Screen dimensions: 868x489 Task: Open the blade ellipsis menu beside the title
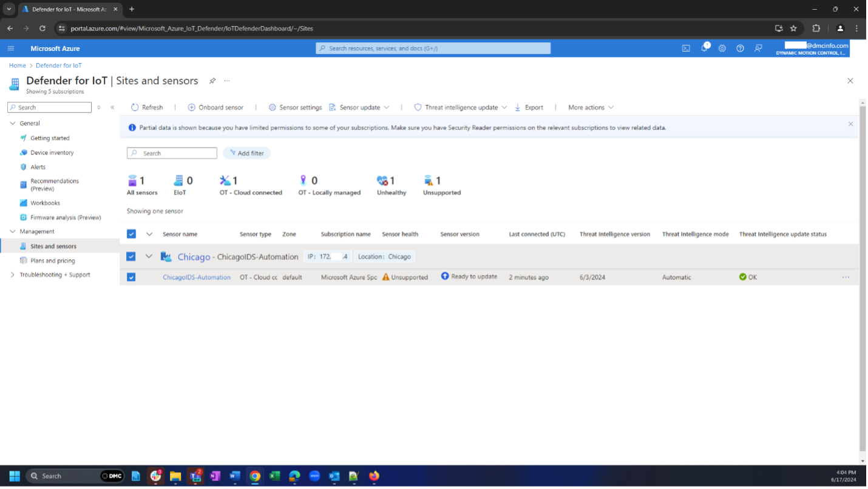(x=227, y=81)
